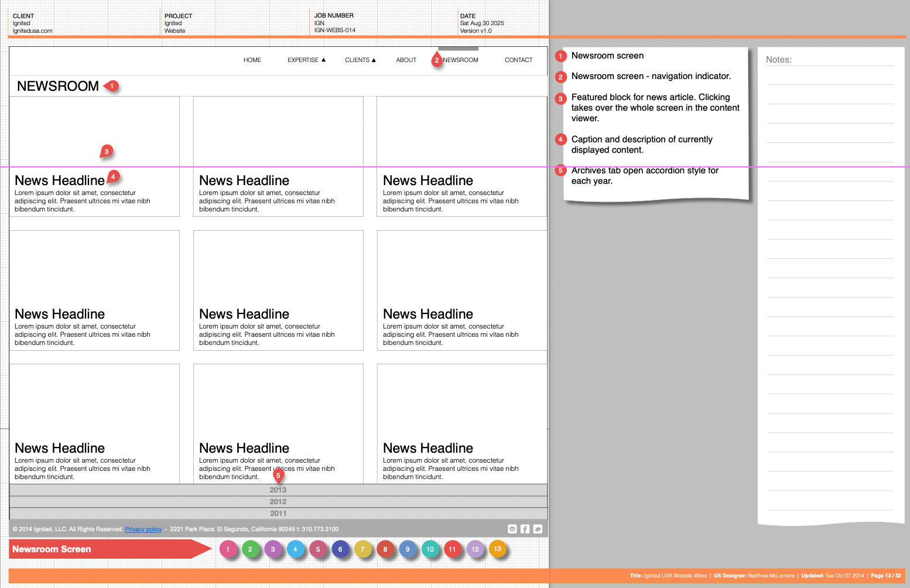Open the Facebook icon in the footer
Viewport: 910px width, 588px height.
tap(525, 529)
